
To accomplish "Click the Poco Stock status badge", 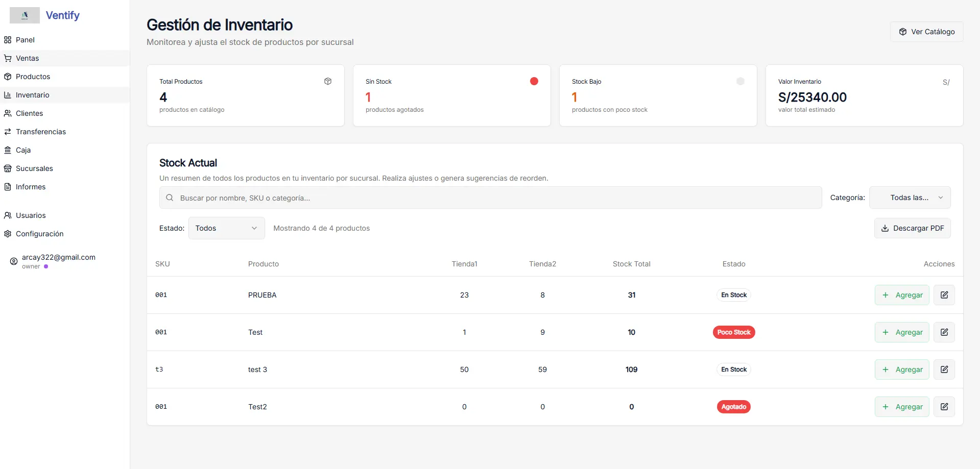I will pyautogui.click(x=733, y=332).
